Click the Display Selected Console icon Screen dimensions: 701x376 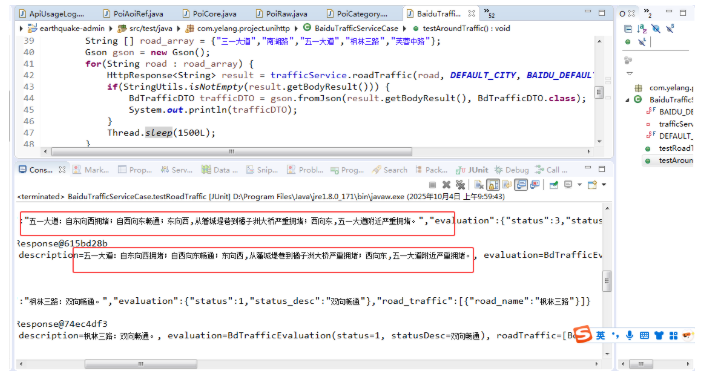tap(568, 184)
